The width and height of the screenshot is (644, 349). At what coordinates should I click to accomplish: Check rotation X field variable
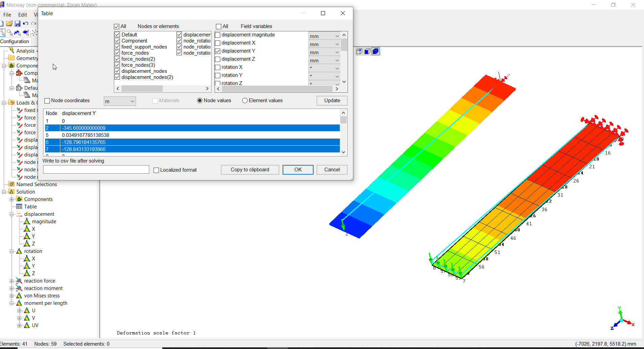click(x=218, y=67)
